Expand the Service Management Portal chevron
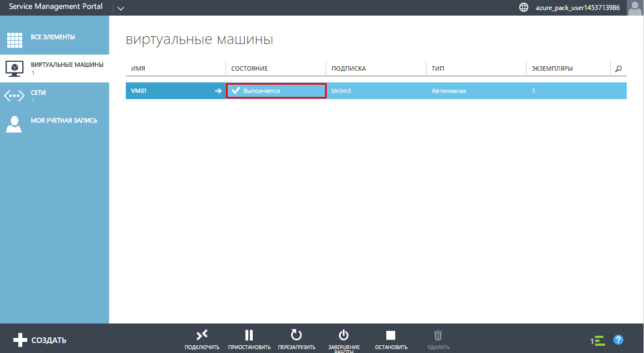 121,8
